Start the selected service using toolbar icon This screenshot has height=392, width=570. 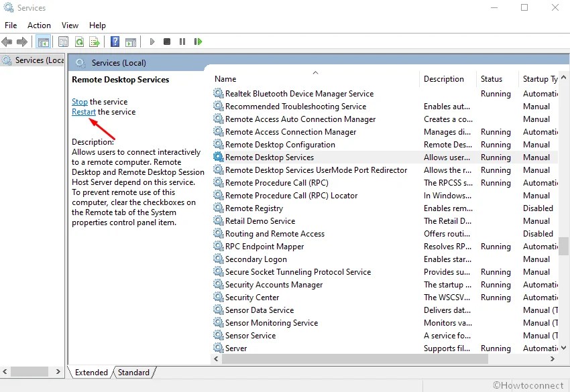pos(151,42)
